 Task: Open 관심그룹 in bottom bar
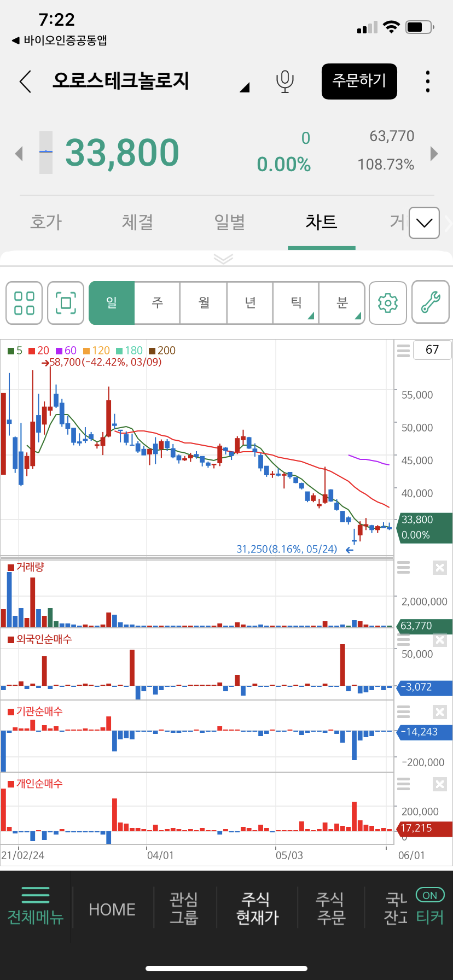click(183, 908)
